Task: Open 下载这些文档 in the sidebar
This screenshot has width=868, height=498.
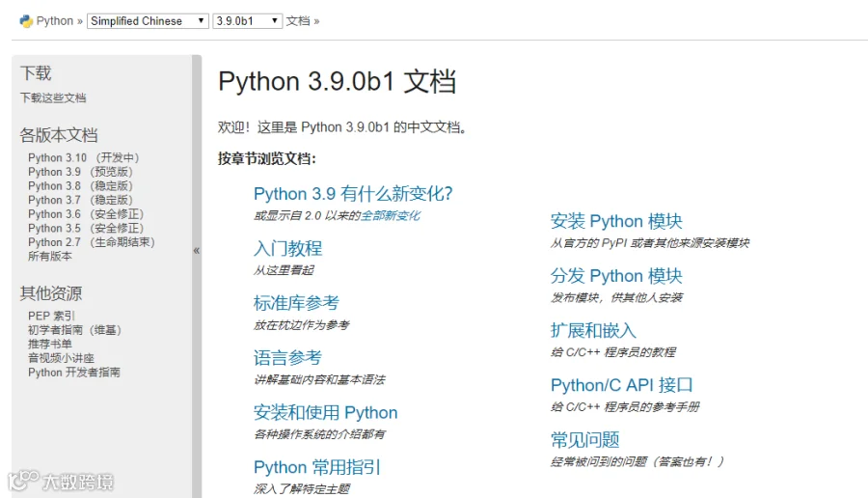Action: [53, 98]
